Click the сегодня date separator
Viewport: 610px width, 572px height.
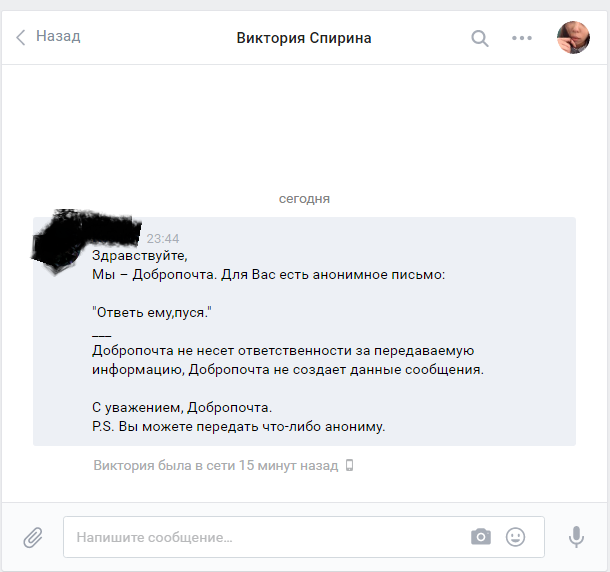click(304, 199)
